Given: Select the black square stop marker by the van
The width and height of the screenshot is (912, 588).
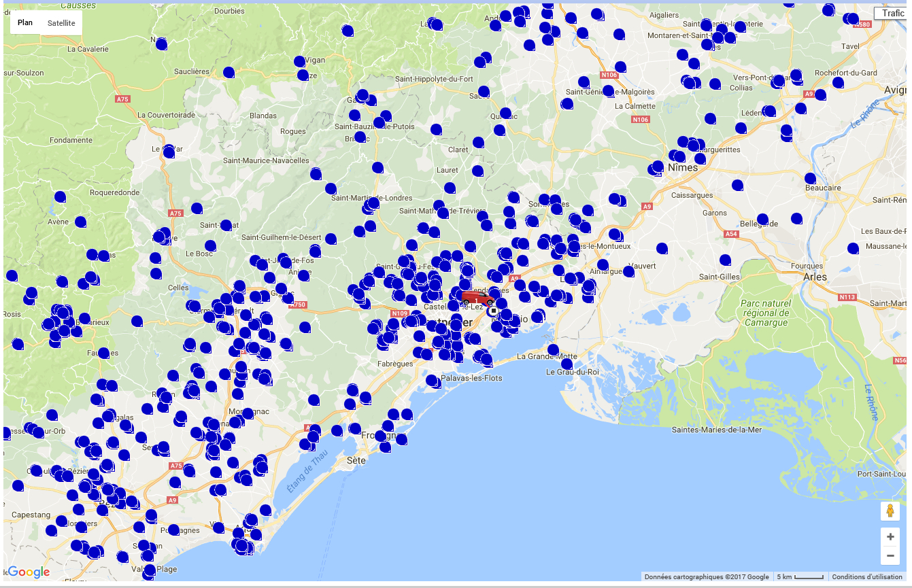Looking at the screenshot, I should coord(493,312).
